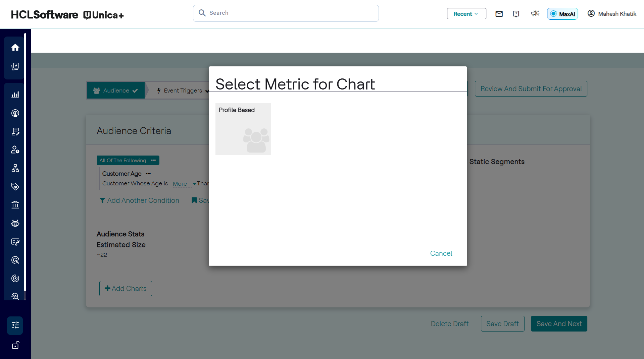Select the Profile Based metric tile

pyautogui.click(x=243, y=129)
